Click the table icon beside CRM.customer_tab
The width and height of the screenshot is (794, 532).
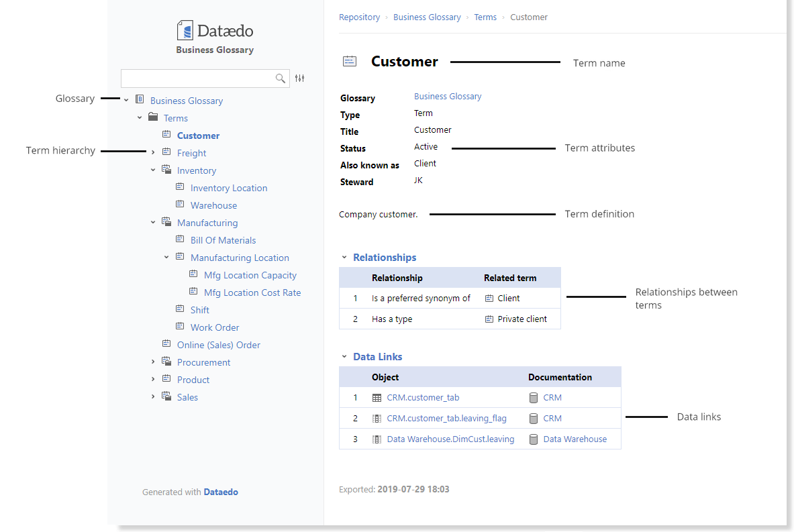pyautogui.click(x=377, y=398)
